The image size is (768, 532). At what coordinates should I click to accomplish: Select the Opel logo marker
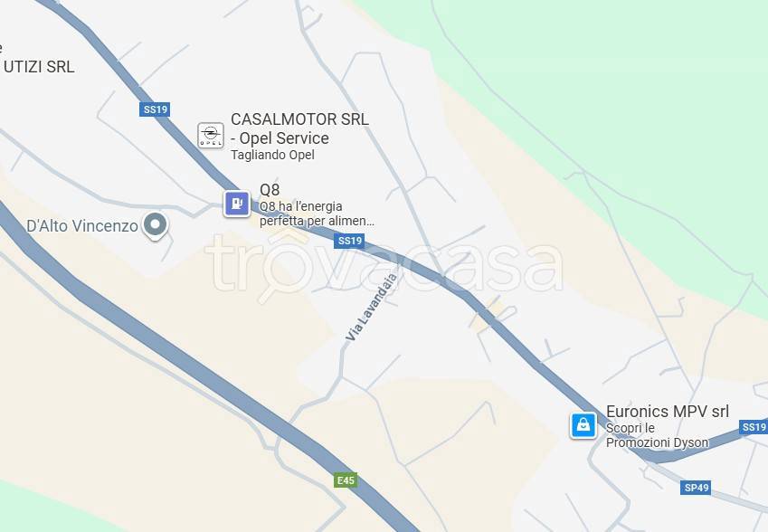[211, 135]
